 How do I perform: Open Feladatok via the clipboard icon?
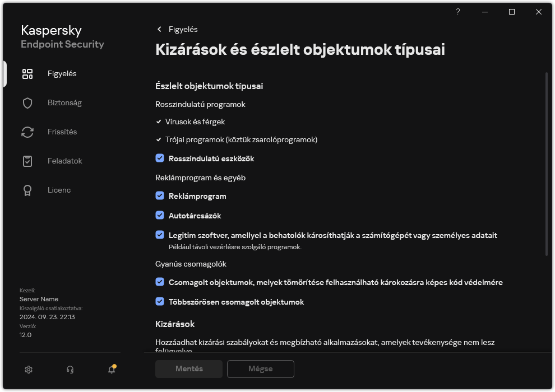(27, 161)
